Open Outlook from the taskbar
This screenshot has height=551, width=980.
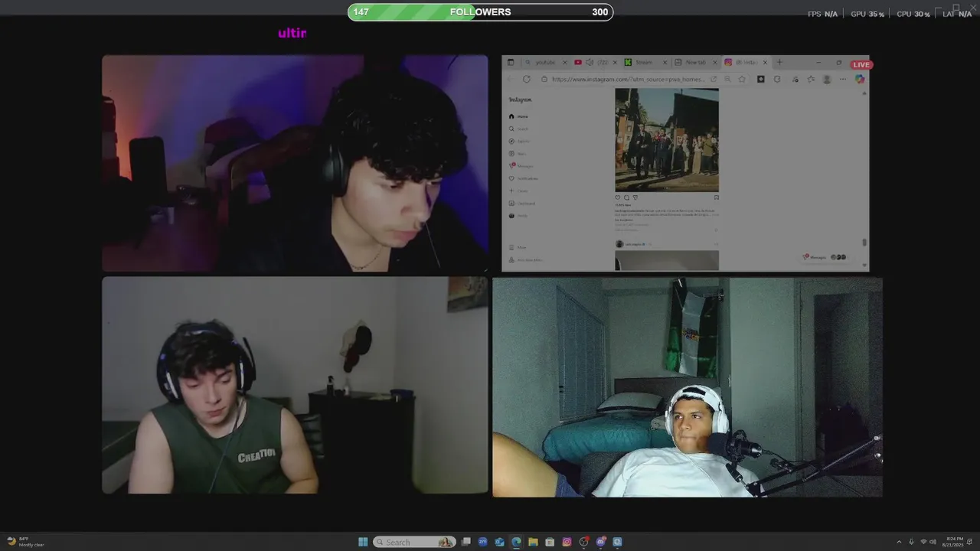coord(499,542)
